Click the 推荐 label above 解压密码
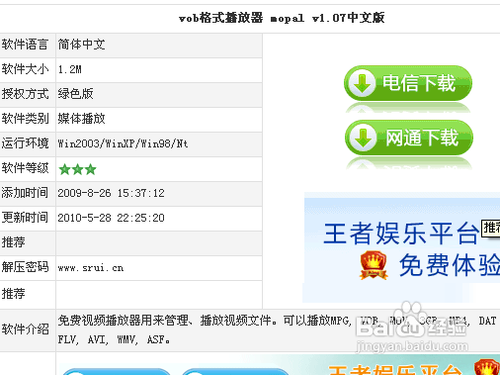 13,242
